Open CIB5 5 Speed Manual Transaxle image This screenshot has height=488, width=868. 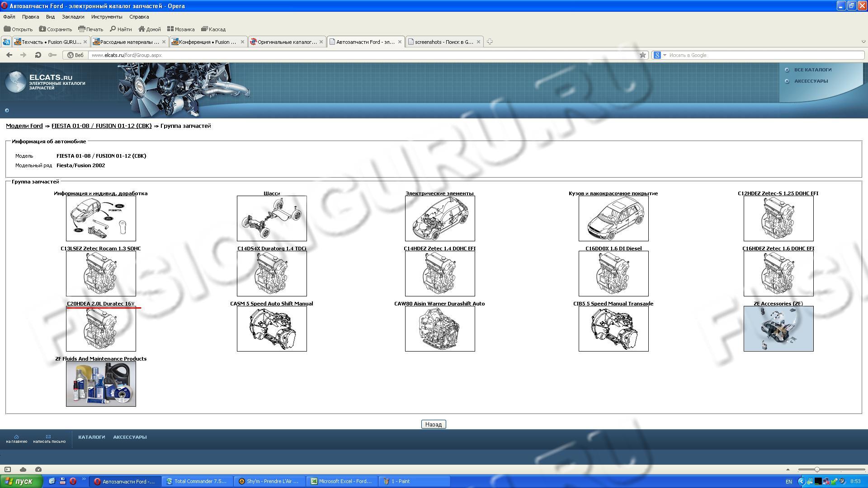click(613, 328)
